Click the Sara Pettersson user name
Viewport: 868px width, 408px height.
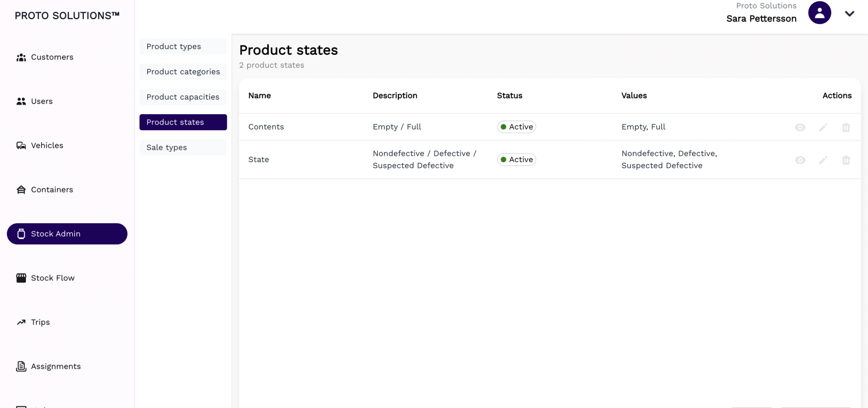pos(761,19)
